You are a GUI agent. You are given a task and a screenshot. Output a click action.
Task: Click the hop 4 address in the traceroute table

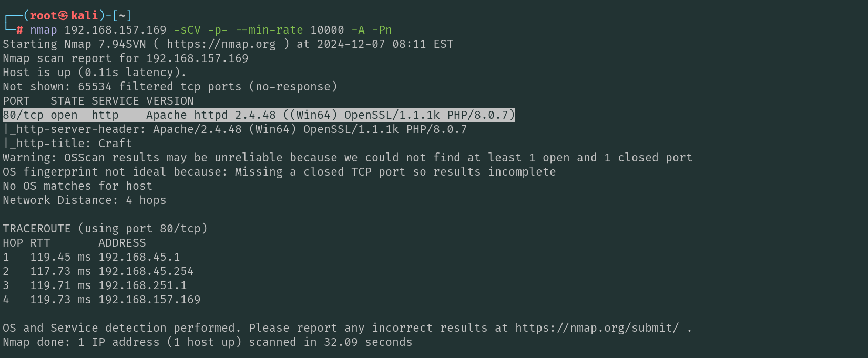coord(149,300)
